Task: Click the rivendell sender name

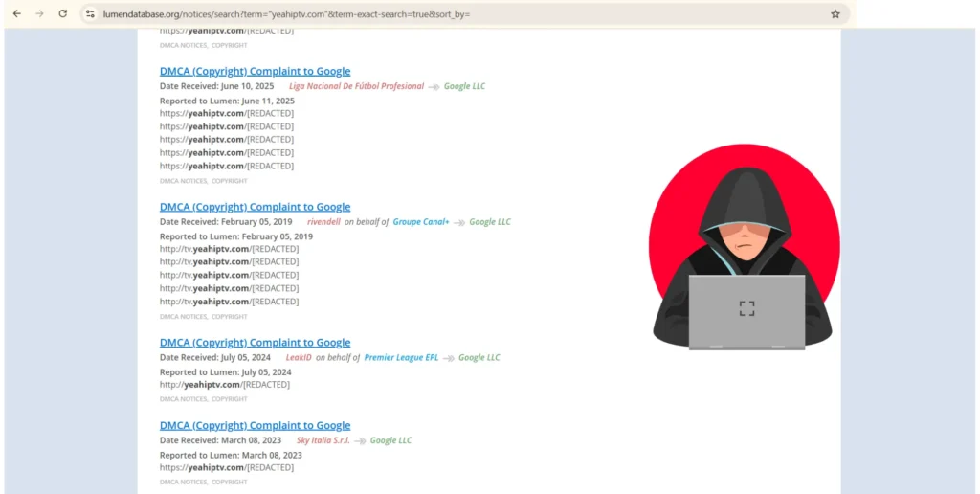Action: click(323, 222)
